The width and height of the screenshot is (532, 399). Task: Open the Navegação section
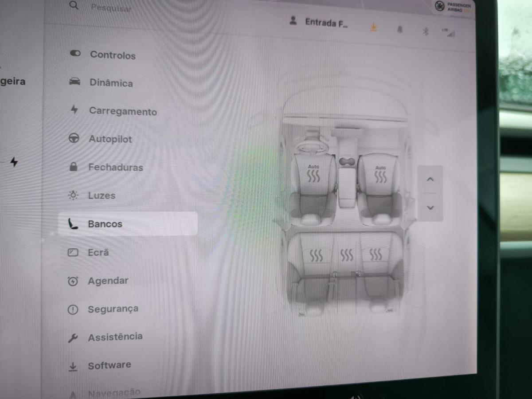105,393
